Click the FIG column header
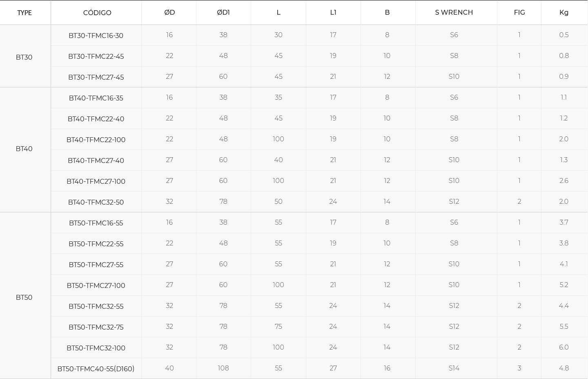The width and height of the screenshot is (588, 379). (519, 12)
